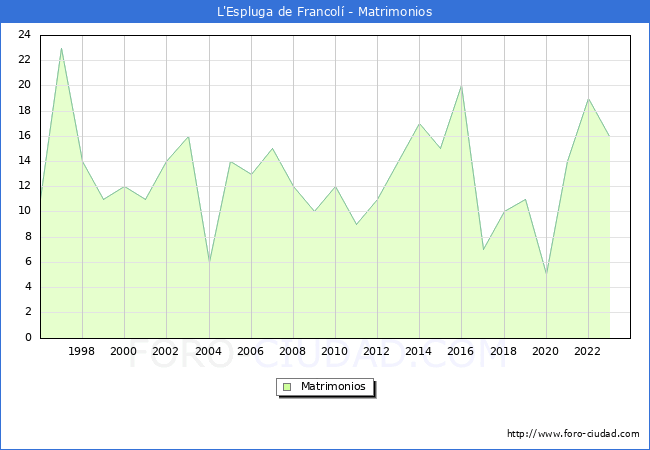Click the Matrimonios legend label
650x450 pixels.
333,386
